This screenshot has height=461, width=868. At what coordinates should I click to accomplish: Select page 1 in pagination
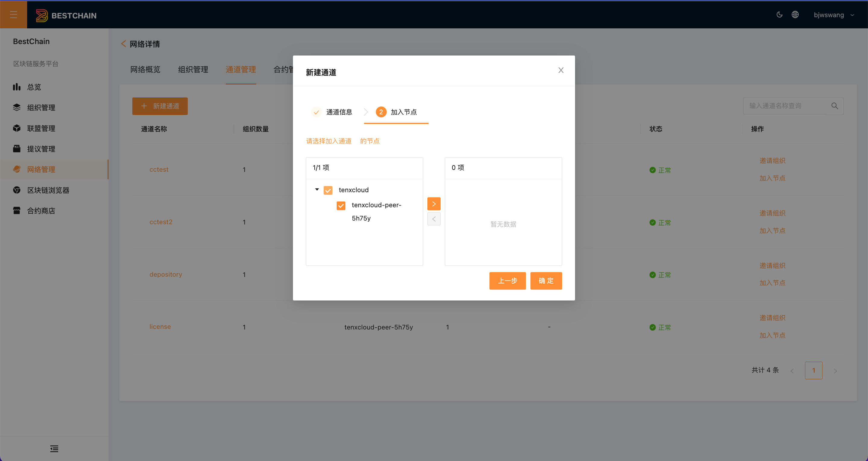pos(814,370)
